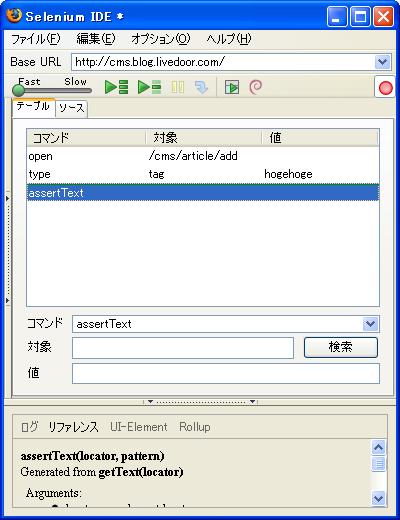Open the リファレンス tab

[x=74, y=427]
